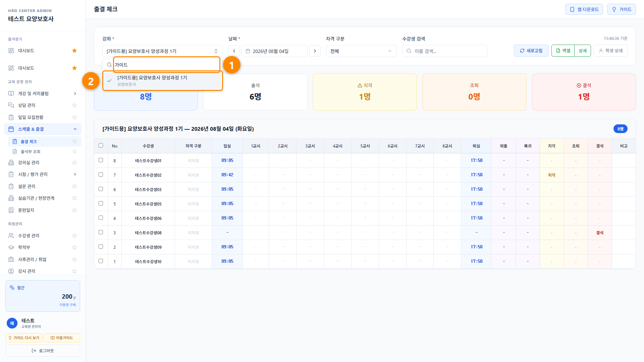Click the 훈련일지 document icon
The image size is (644, 362).
tap(11, 210)
